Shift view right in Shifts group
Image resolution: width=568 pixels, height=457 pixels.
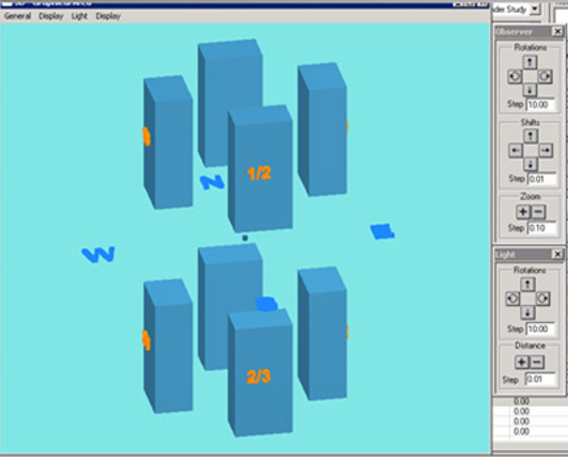coord(546,150)
